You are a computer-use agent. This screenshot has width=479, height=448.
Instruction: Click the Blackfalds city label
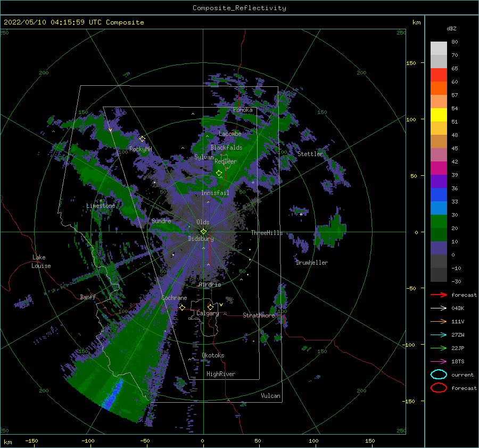pos(226,148)
